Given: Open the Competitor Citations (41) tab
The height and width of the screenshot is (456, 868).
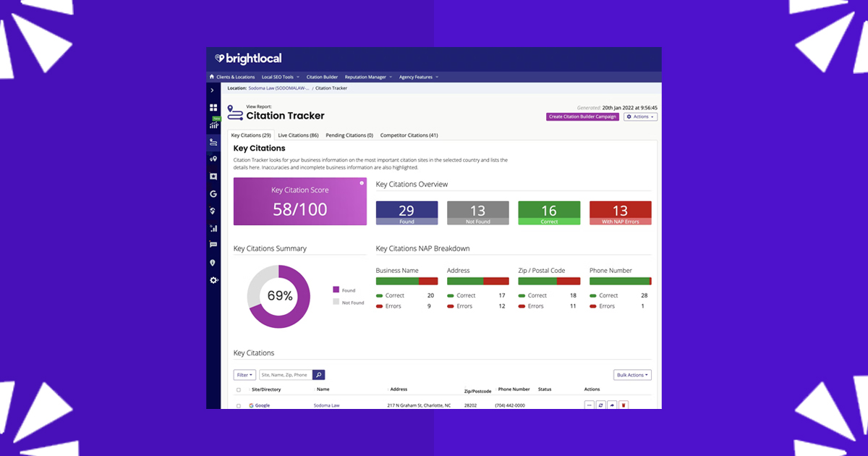Looking at the screenshot, I should coord(409,135).
